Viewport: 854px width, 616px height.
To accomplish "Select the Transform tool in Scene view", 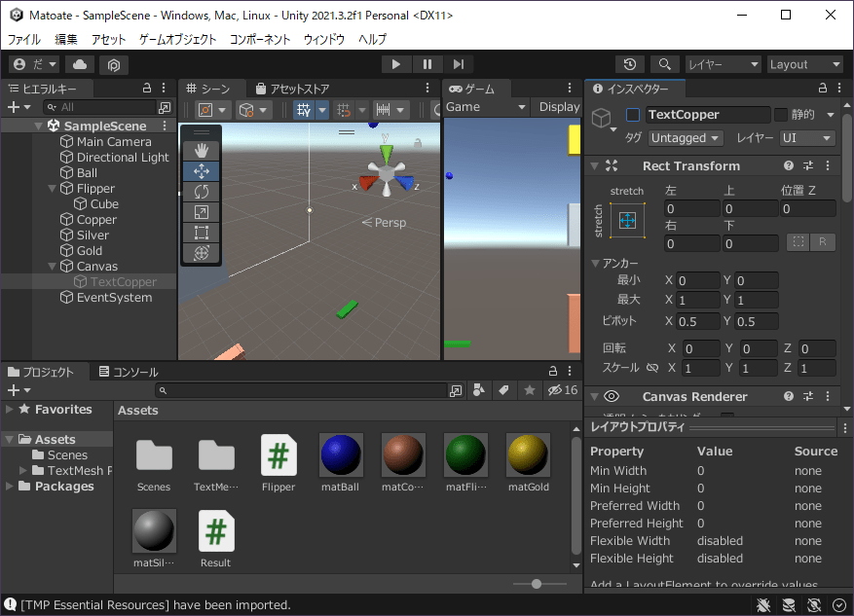I will pos(201,253).
